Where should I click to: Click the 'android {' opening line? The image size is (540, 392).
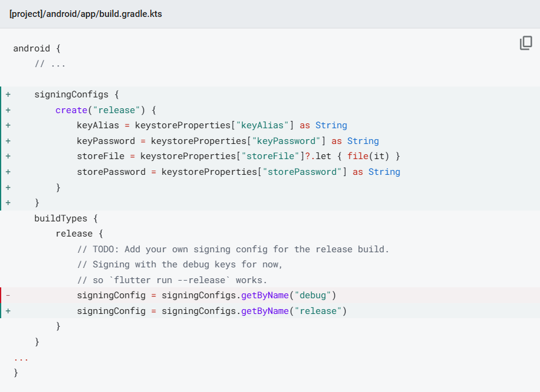37,48
